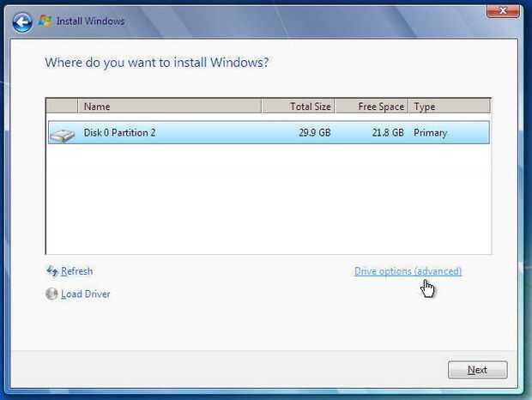
Task: Click the Install Windows title text
Action: tap(90, 21)
